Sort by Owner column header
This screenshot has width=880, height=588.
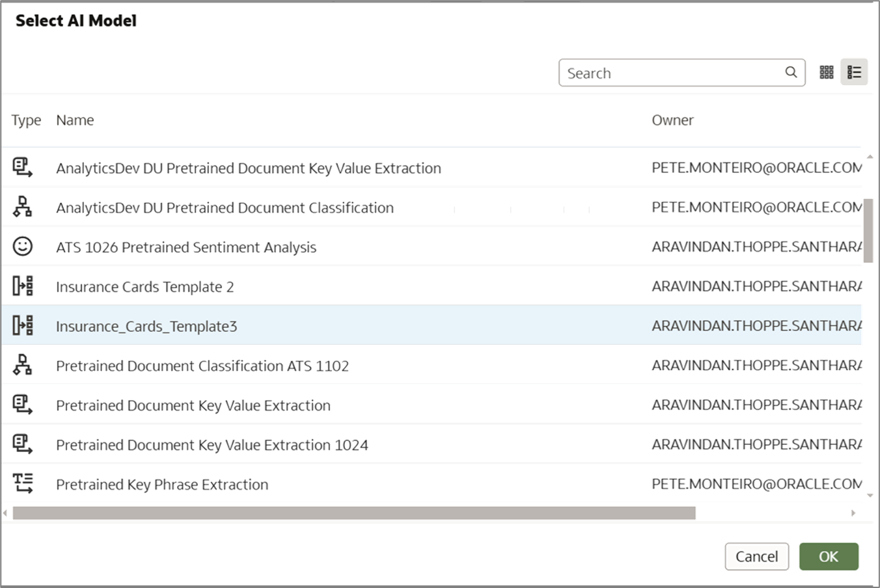coord(672,120)
